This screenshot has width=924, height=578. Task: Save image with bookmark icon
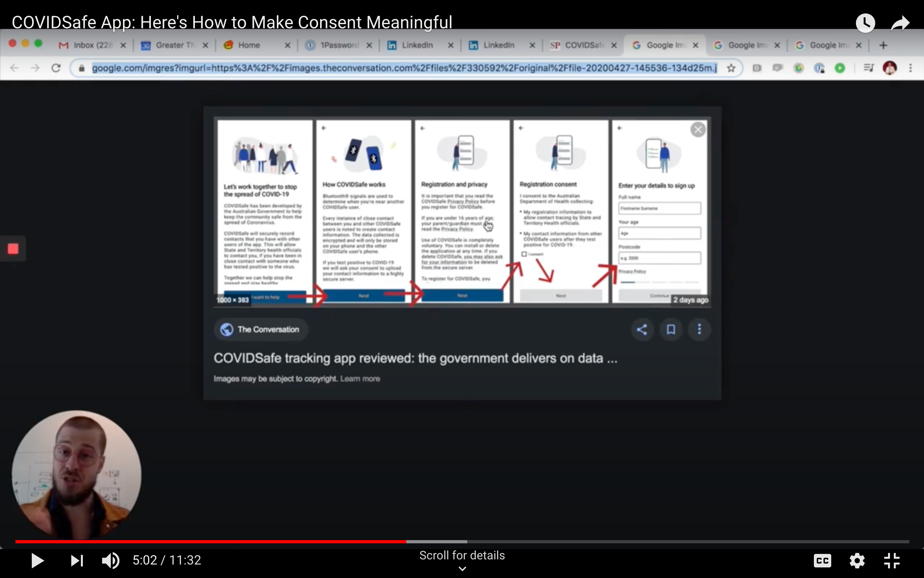click(671, 329)
